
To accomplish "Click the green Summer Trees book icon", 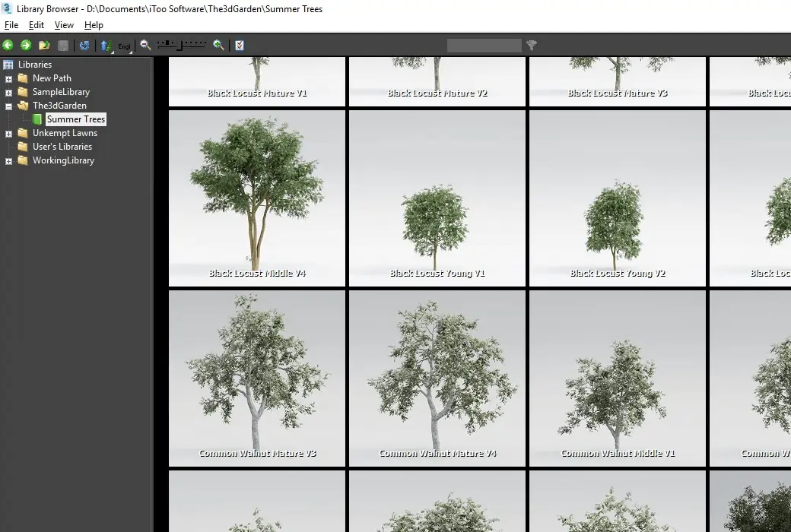I will click(37, 119).
